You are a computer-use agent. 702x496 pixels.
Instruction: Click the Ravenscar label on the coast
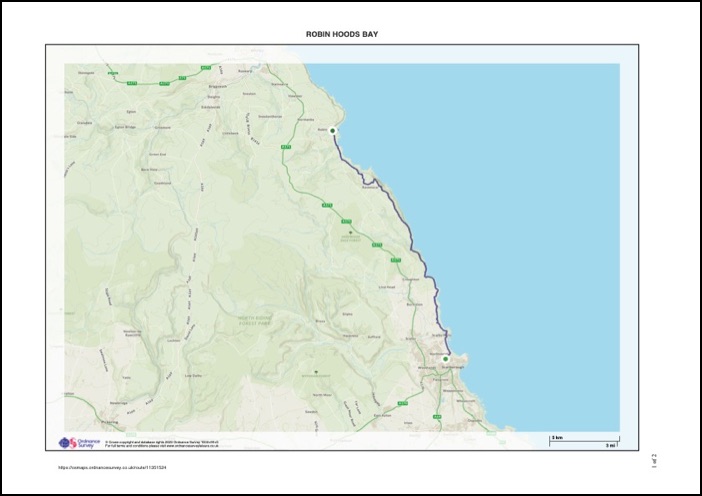coord(370,188)
